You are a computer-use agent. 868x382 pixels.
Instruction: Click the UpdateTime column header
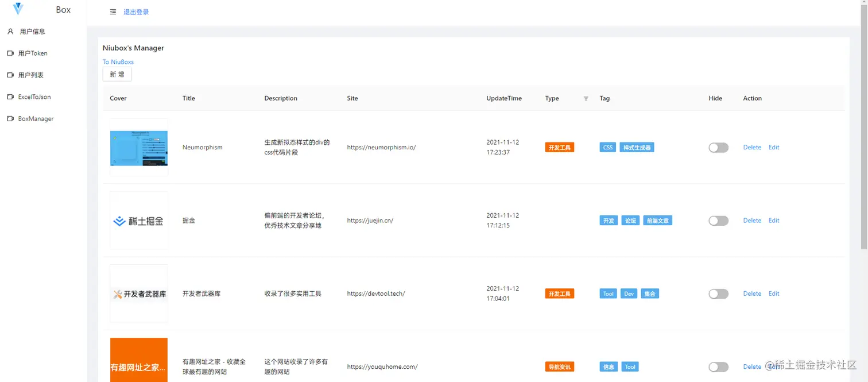coord(504,98)
